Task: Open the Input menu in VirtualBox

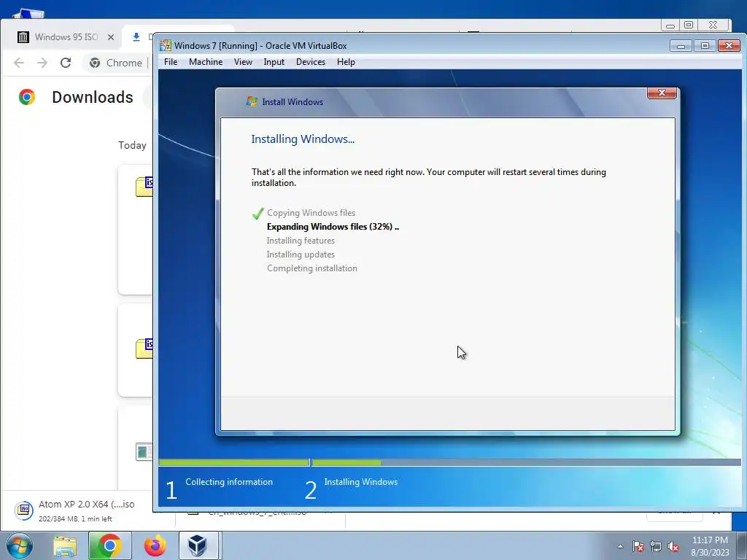Action: [x=274, y=62]
